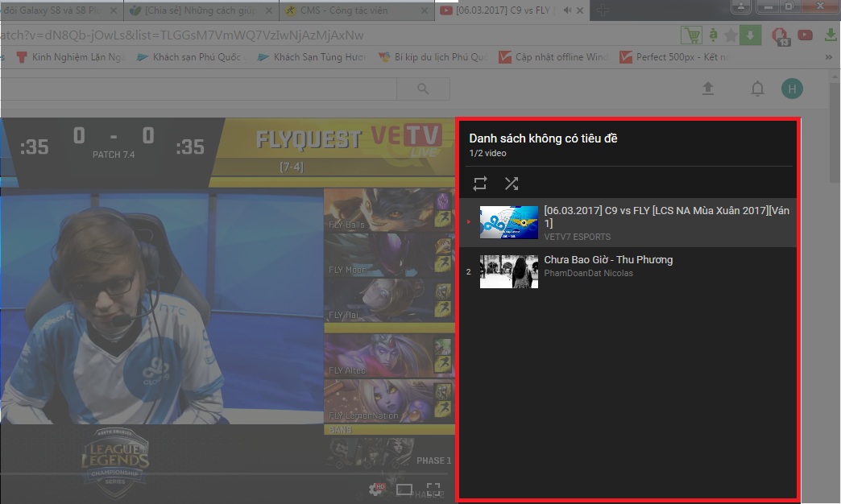Open the account avatar menu marked H
Image resolution: width=841 pixels, height=504 pixels.
point(792,89)
